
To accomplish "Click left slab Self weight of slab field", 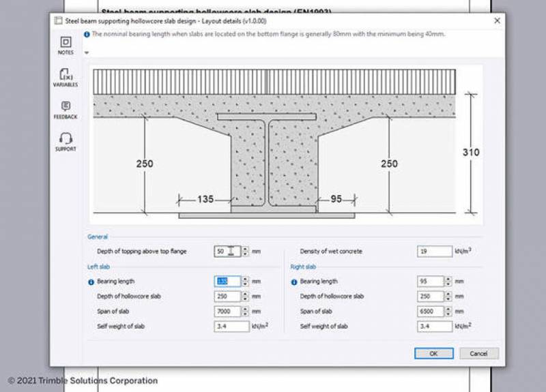I will [x=231, y=327].
